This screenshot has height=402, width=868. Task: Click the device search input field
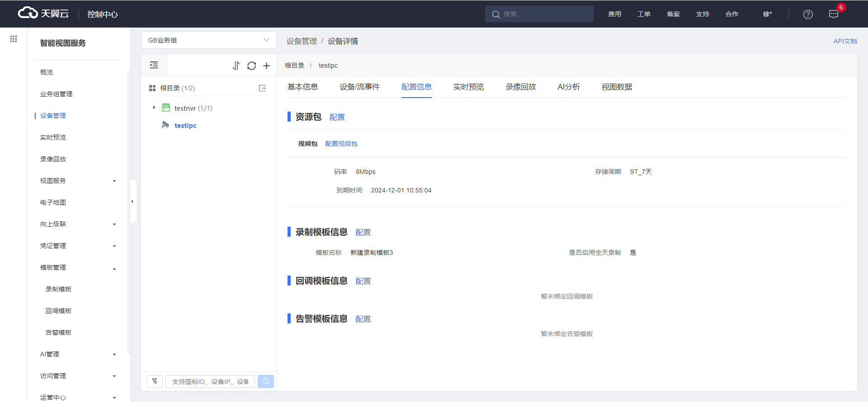tap(210, 381)
